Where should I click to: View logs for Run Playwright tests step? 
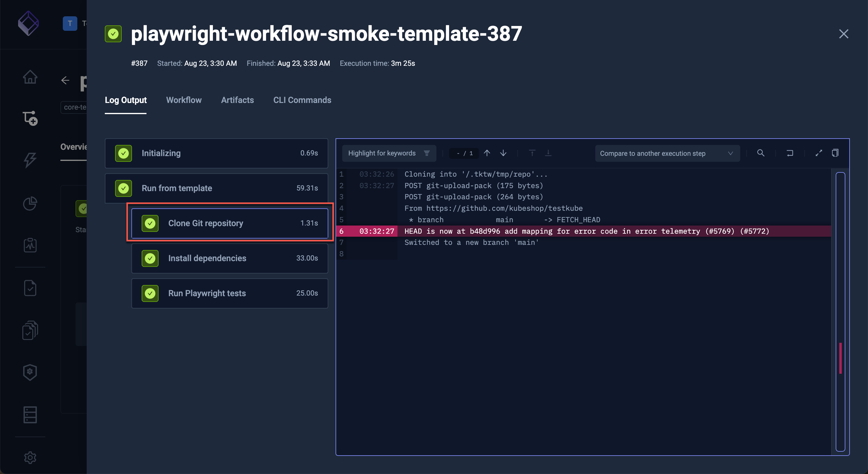(230, 293)
